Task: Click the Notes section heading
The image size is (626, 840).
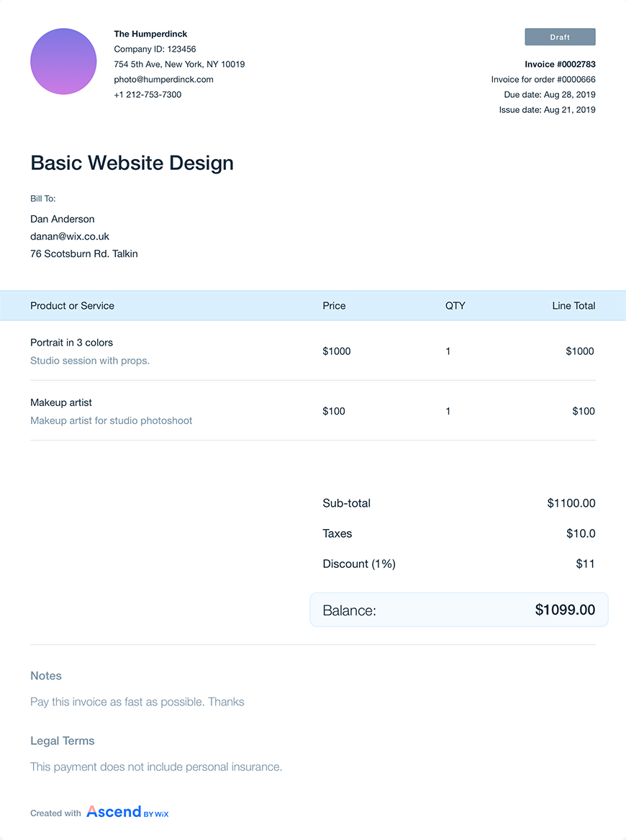Action: click(46, 676)
